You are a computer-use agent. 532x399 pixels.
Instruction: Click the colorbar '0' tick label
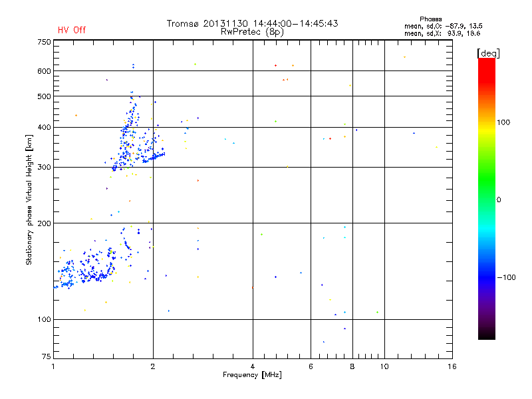click(498, 200)
